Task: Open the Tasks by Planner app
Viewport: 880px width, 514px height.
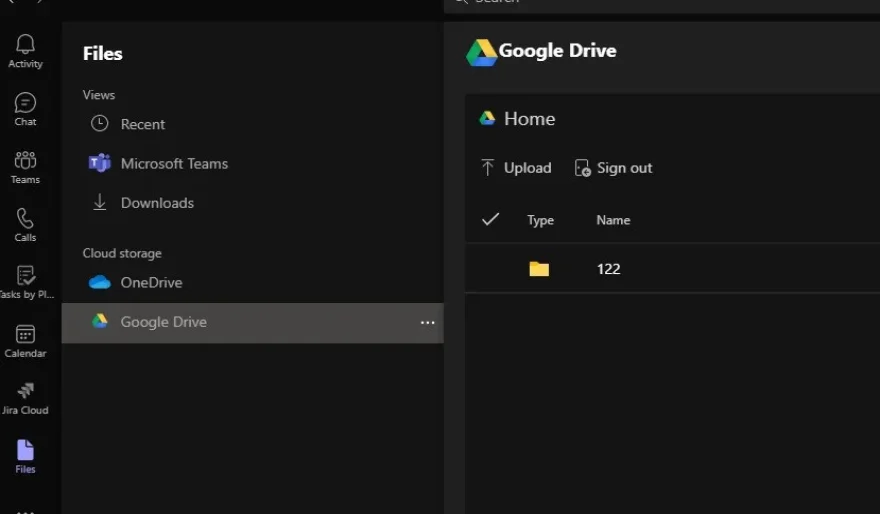Action: click(25, 282)
